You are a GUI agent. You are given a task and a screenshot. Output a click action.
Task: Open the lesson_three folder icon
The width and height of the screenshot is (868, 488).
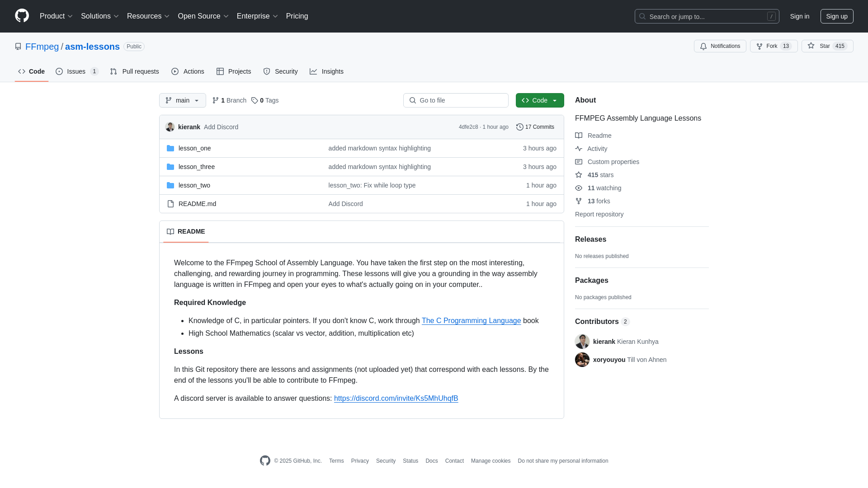(170, 167)
